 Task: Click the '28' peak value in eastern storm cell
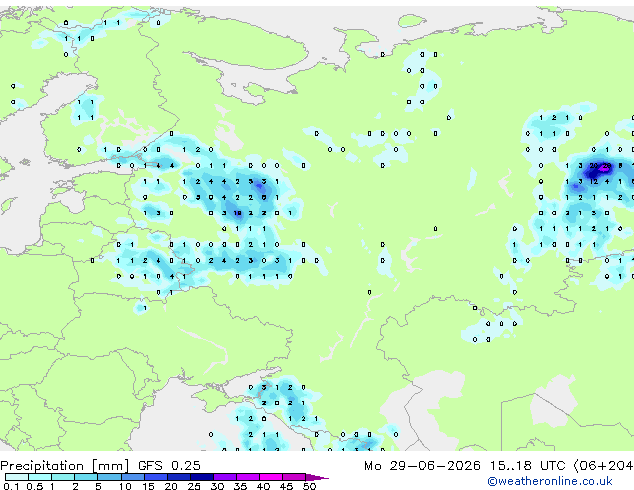tap(607, 165)
